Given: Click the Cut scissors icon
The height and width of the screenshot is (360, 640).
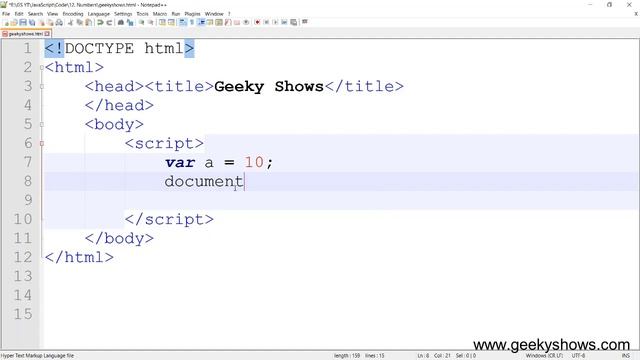Looking at the screenshot, I should [70, 22].
